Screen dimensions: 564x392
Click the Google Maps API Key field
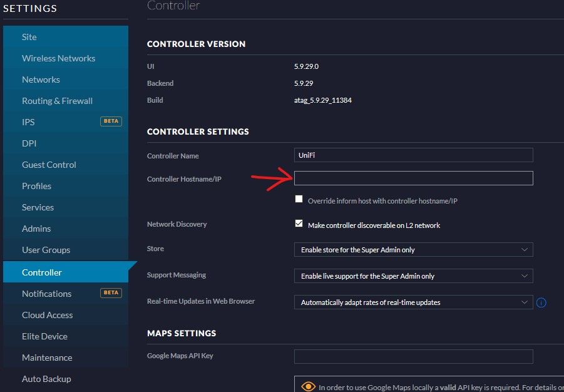click(413, 356)
